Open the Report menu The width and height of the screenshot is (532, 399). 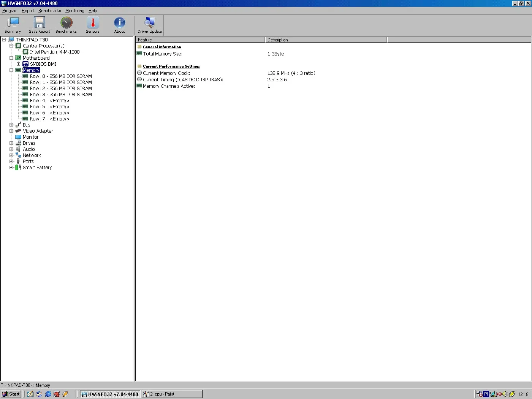tap(28, 11)
